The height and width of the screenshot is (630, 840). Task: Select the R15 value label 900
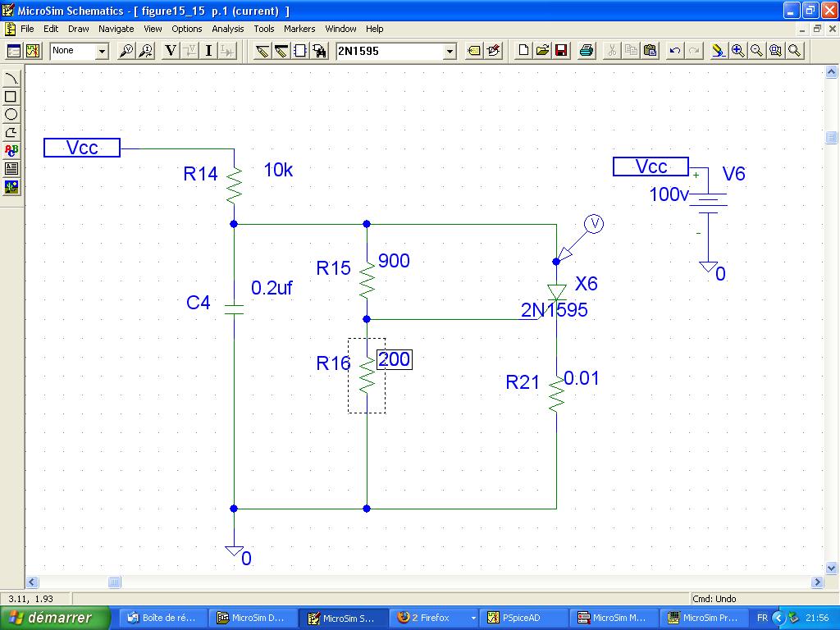click(x=394, y=261)
